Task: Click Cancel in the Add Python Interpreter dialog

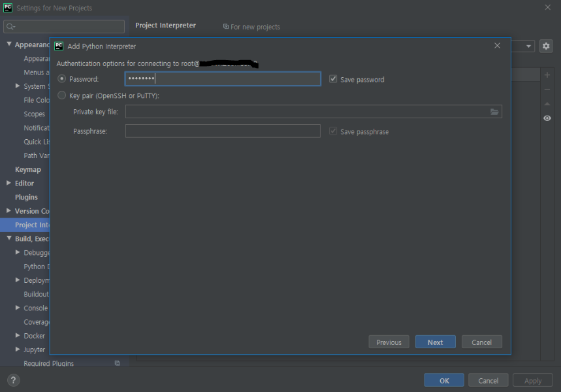Action: tap(481, 342)
